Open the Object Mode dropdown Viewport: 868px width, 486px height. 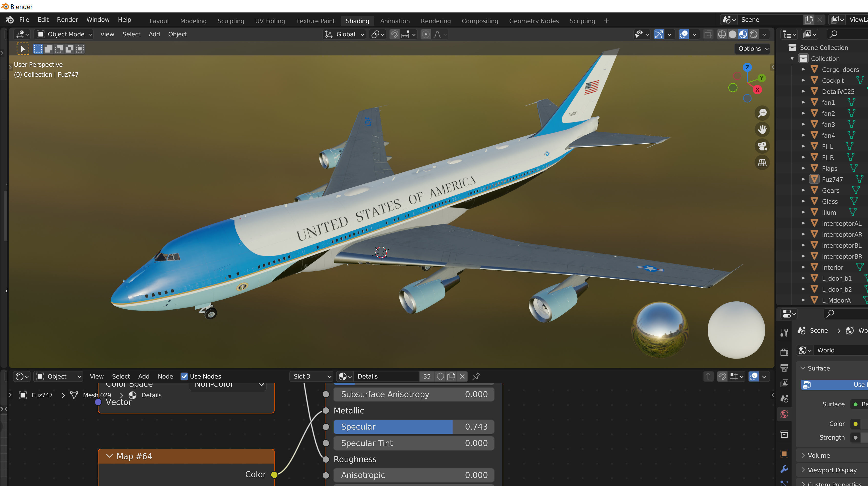click(64, 34)
